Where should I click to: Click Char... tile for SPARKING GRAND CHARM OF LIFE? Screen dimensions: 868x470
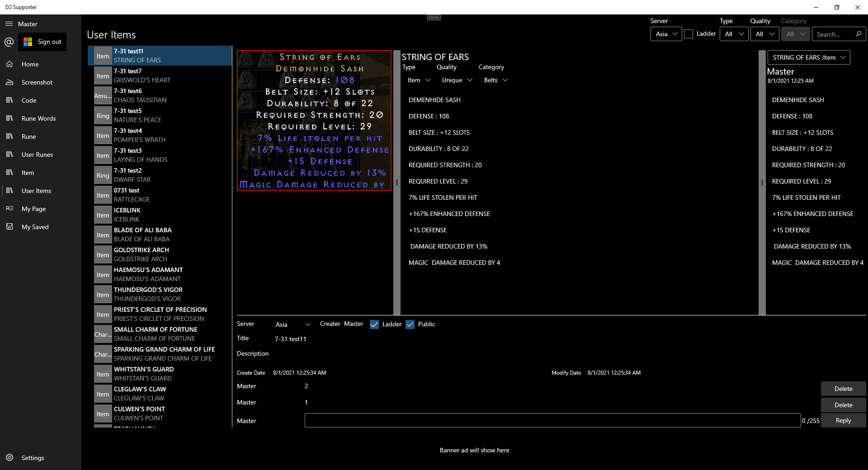(103, 354)
